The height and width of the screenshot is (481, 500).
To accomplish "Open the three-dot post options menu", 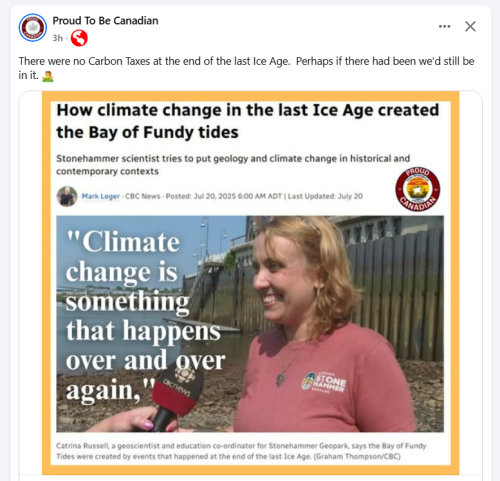I will [x=444, y=26].
